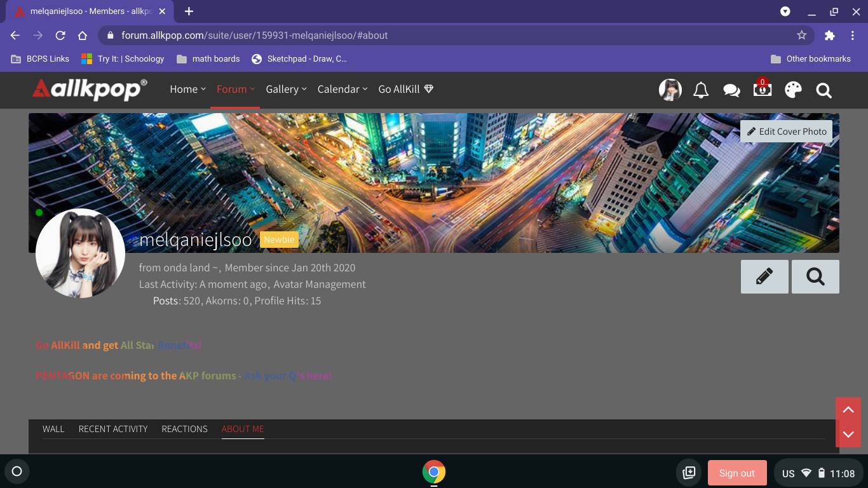868x488 pixels.
Task: Click 'Profile Hits: 15' text
Action: (288, 301)
